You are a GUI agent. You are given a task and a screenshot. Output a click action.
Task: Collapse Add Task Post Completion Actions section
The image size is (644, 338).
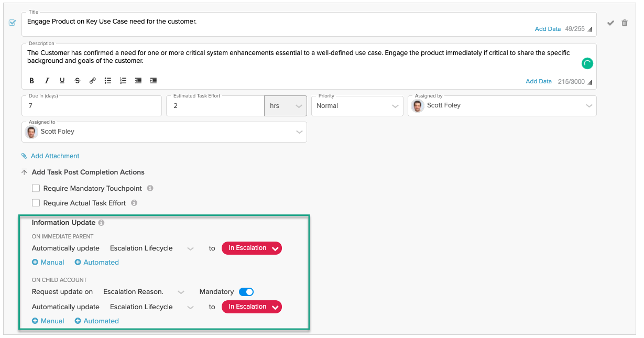pyautogui.click(x=24, y=172)
